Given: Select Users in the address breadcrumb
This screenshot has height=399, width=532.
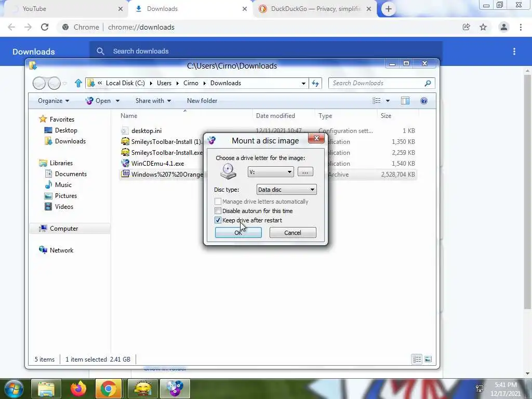Looking at the screenshot, I should 164,83.
